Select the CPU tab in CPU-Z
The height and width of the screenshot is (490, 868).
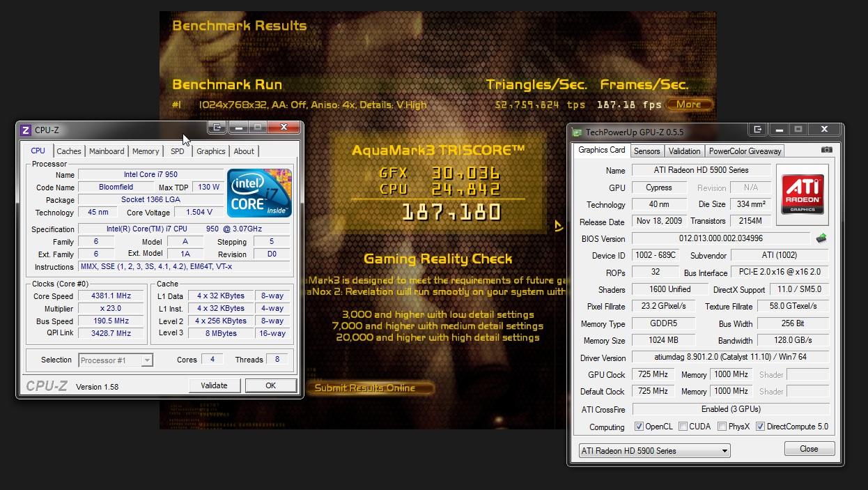click(38, 151)
